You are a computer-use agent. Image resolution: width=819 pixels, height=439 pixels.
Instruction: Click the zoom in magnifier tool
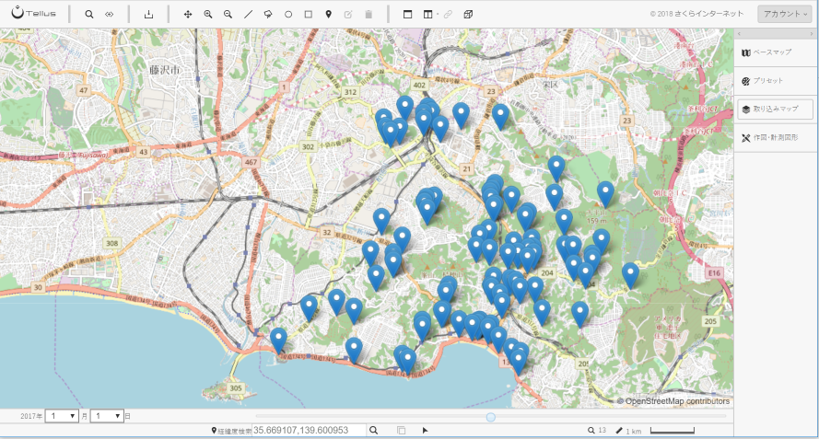click(x=208, y=14)
